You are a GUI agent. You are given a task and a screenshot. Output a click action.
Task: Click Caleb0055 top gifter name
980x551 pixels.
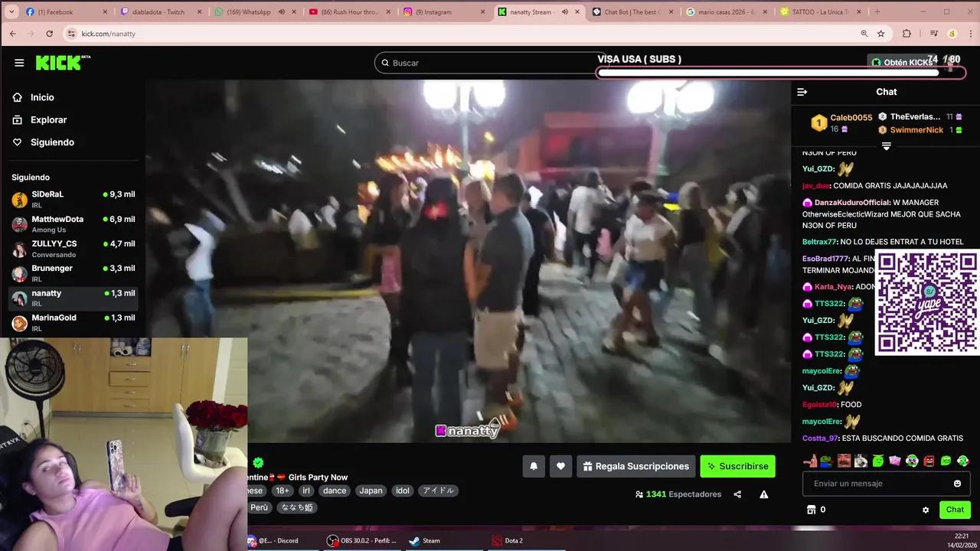(851, 117)
